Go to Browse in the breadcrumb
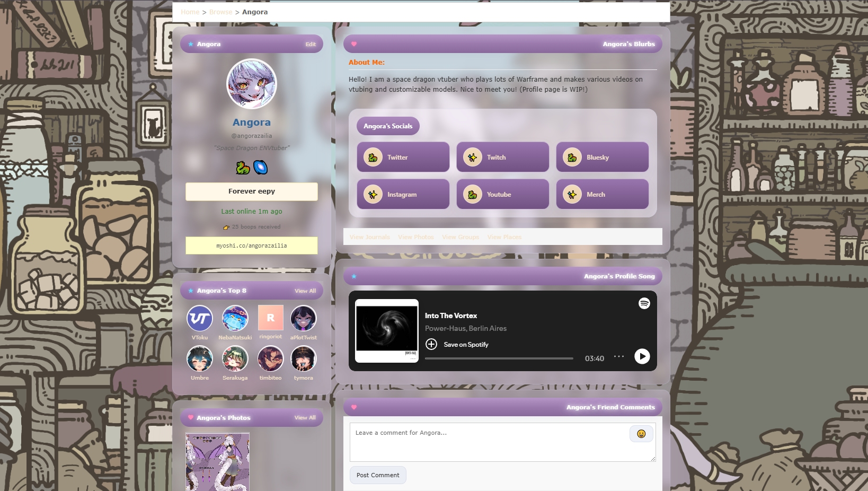 point(220,12)
